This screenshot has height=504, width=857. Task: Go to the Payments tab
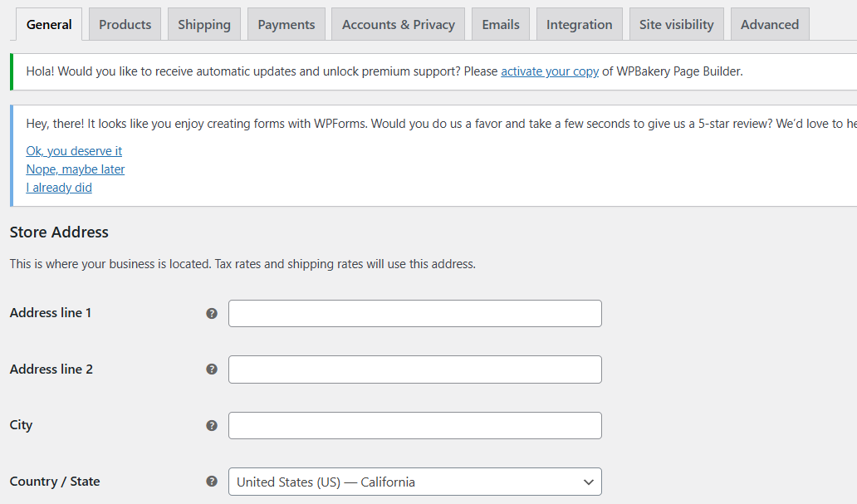(x=286, y=24)
